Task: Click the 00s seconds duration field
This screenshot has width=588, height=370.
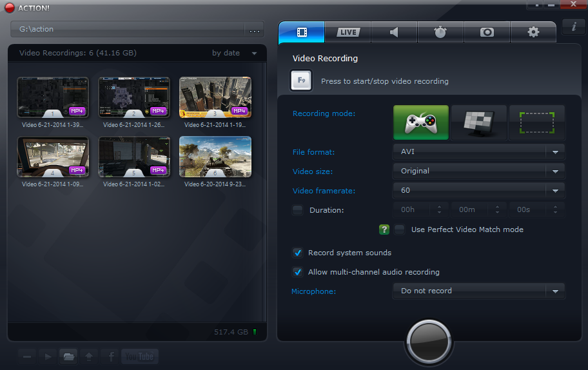Action: (528, 209)
